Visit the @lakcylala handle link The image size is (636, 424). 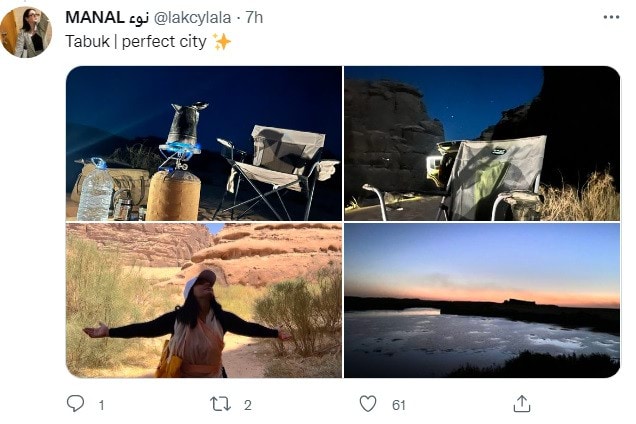[x=193, y=18]
